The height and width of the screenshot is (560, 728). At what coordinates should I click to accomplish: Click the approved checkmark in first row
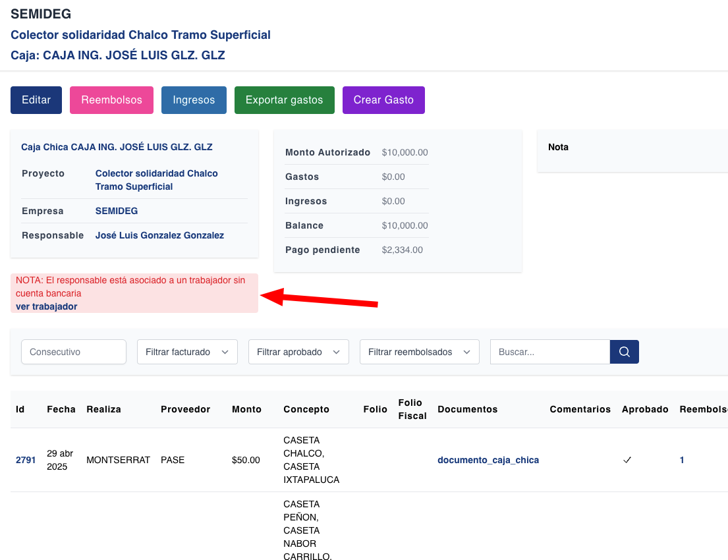[627, 460]
